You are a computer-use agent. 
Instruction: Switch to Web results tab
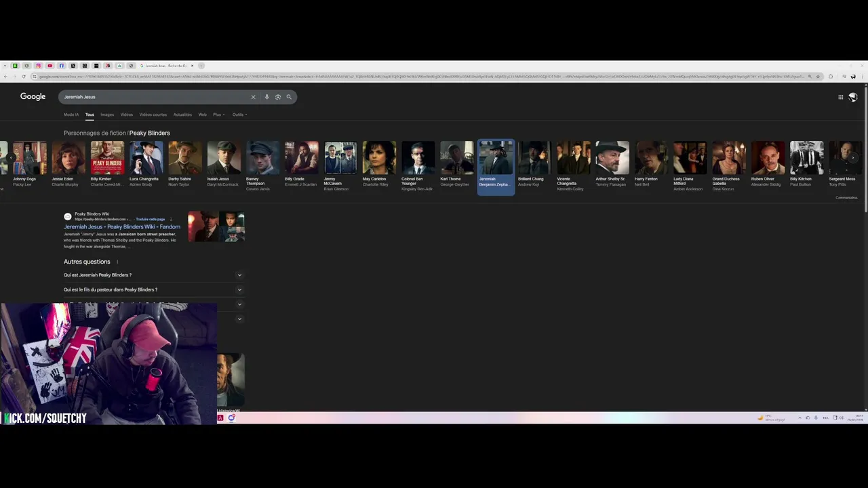(202, 115)
